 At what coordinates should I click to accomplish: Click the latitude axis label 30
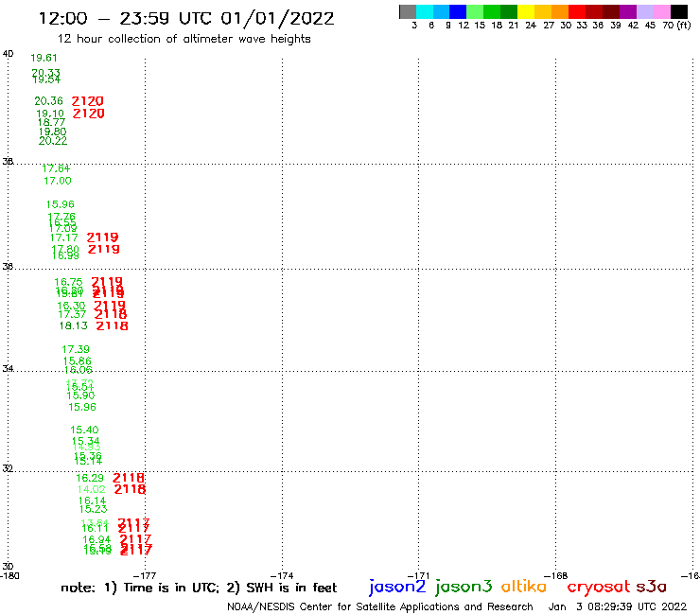click(8, 567)
